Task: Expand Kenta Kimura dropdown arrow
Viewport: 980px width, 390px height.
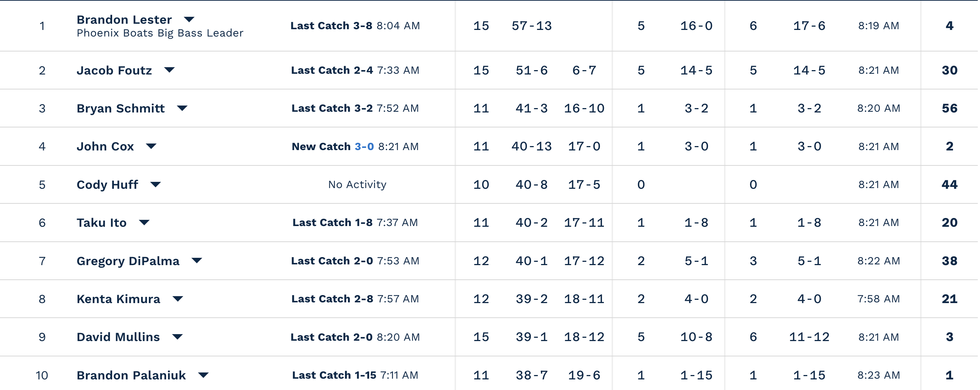Action: coord(178,299)
